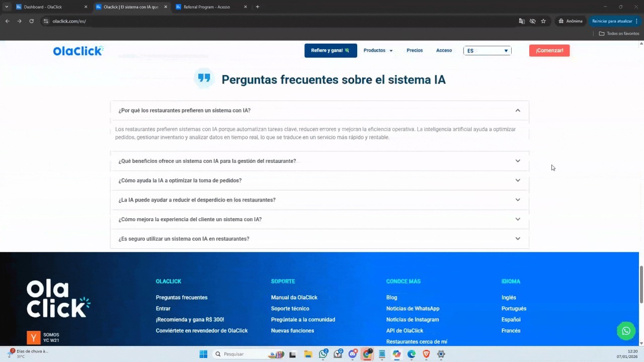Viewport: 644px width, 362px height.
Task: Open a new browser tab with plus icon
Action: pyautogui.click(x=258, y=7)
